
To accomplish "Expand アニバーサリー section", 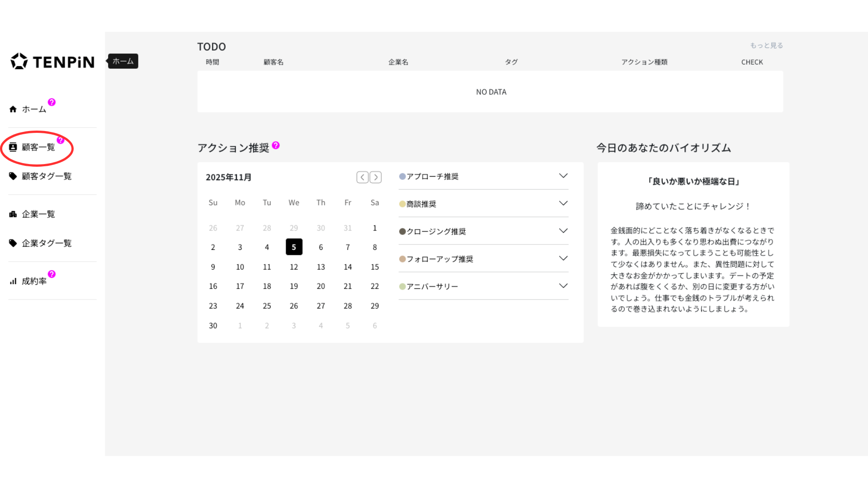I will (x=563, y=286).
